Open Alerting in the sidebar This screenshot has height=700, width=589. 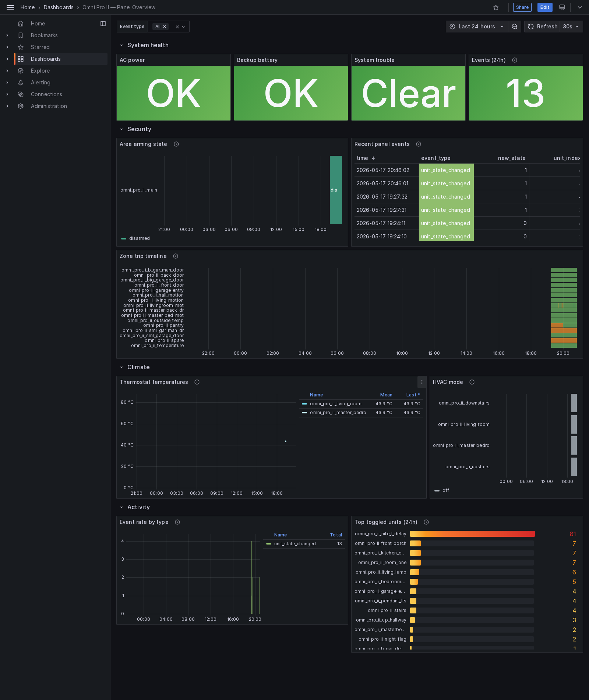coord(40,83)
